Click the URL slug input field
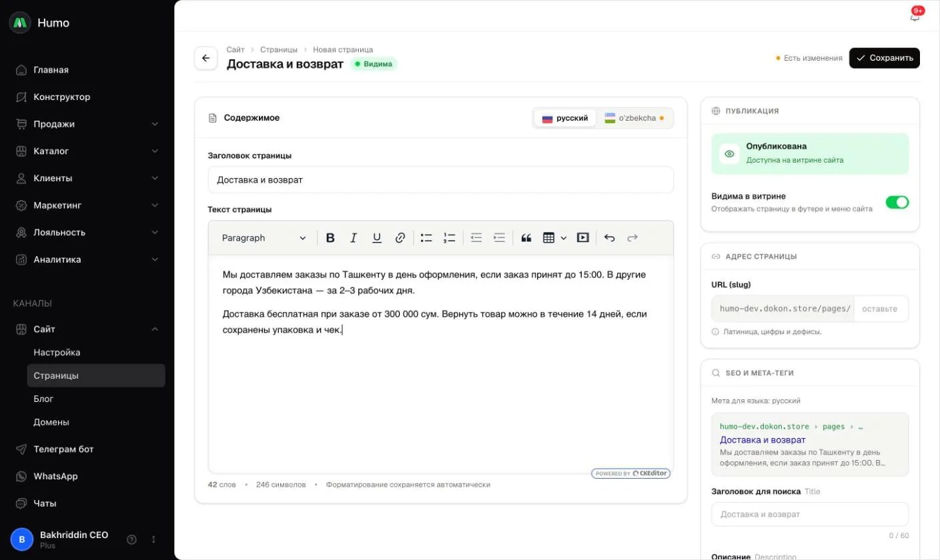Image resolution: width=940 pixels, height=560 pixels. (881, 309)
